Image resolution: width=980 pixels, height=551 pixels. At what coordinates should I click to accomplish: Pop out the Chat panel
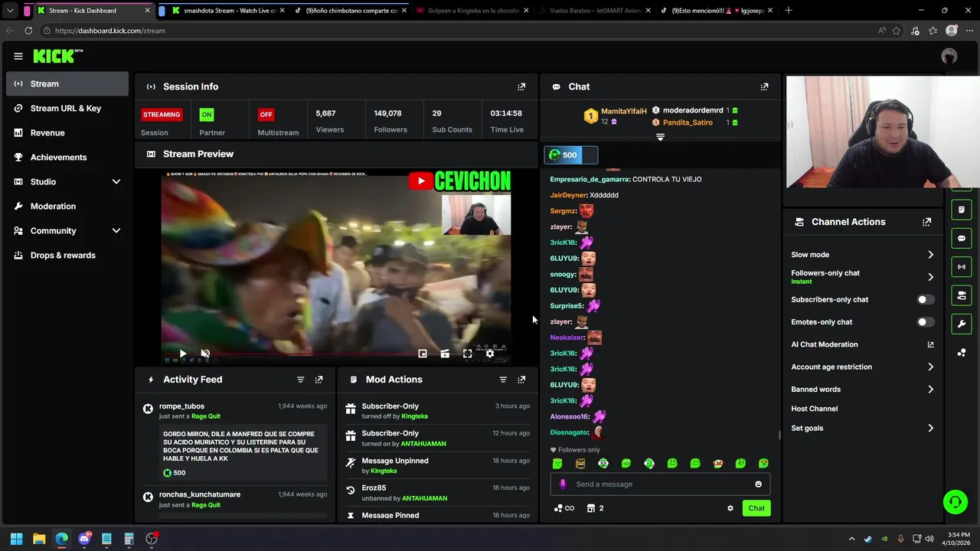pyautogui.click(x=764, y=86)
